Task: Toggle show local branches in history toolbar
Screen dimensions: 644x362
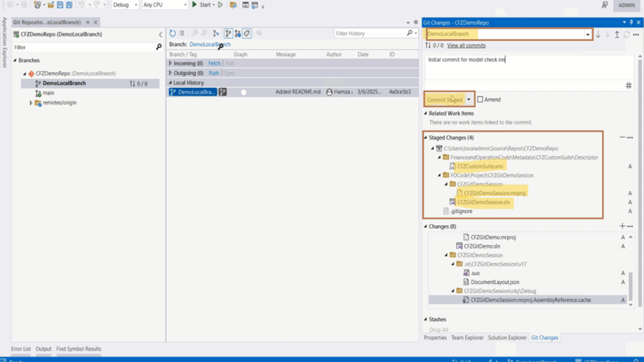Action: point(228,33)
